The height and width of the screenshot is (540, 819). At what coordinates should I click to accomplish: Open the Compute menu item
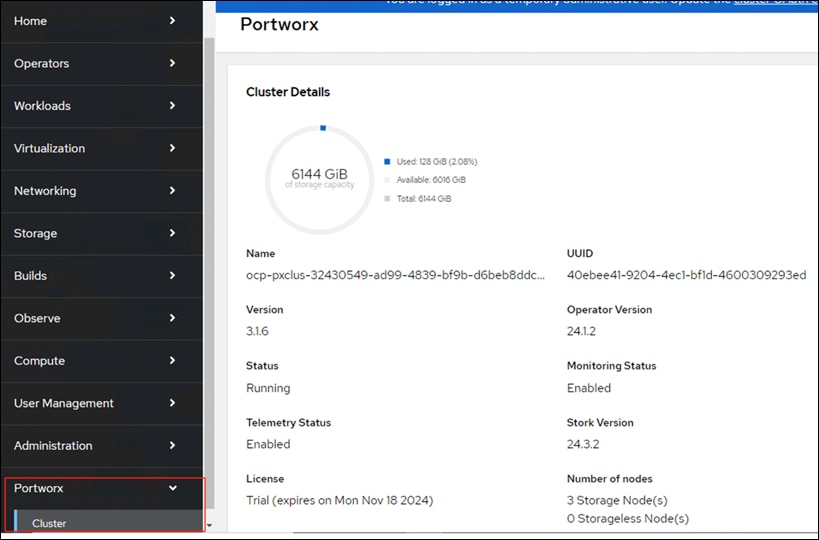click(x=101, y=361)
